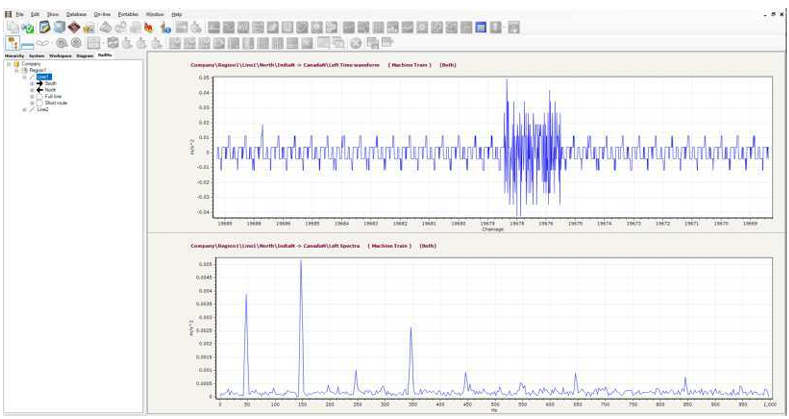Switch to the Hierarchy tab
The height and width of the screenshot is (419, 789).
14,56
